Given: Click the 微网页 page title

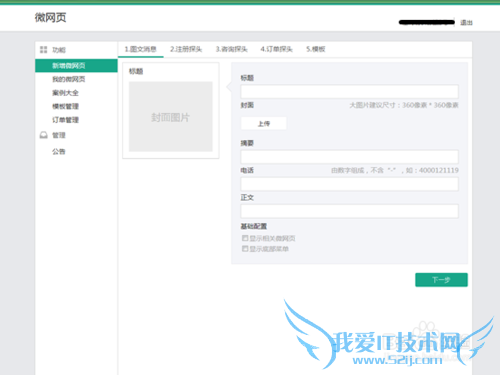Looking at the screenshot, I should coord(50,17).
